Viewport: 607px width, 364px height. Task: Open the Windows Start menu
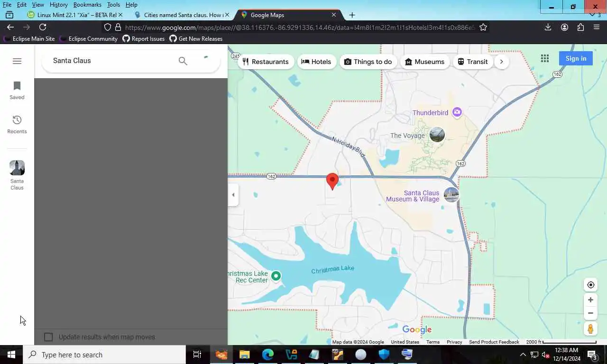click(11, 355)
